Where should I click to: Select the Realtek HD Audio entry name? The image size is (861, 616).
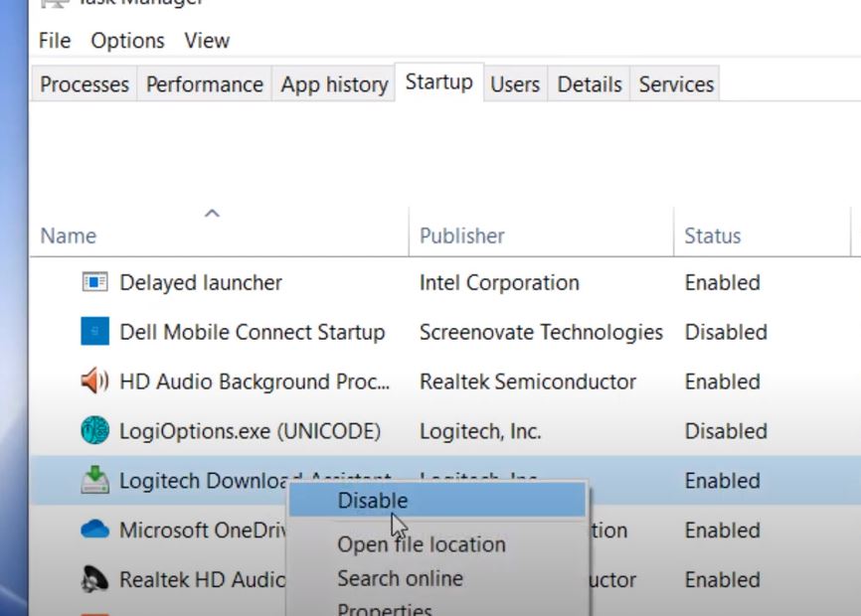[203, 579]
